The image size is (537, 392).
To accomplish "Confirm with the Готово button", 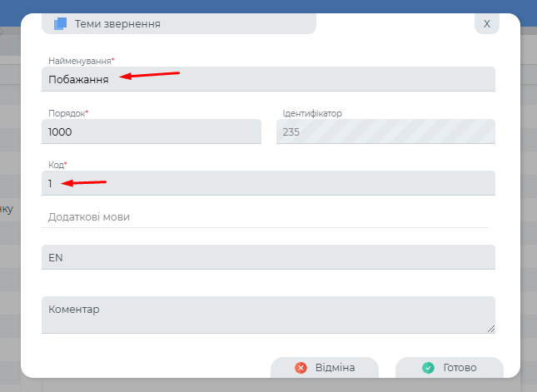I will [449, 368].
